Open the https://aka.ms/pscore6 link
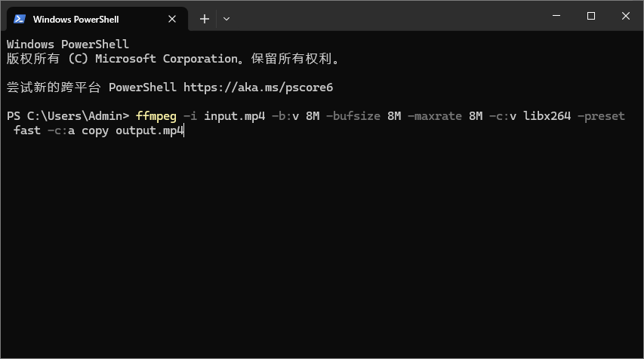Viewport: 644px width, 359px height. [258, 87]
